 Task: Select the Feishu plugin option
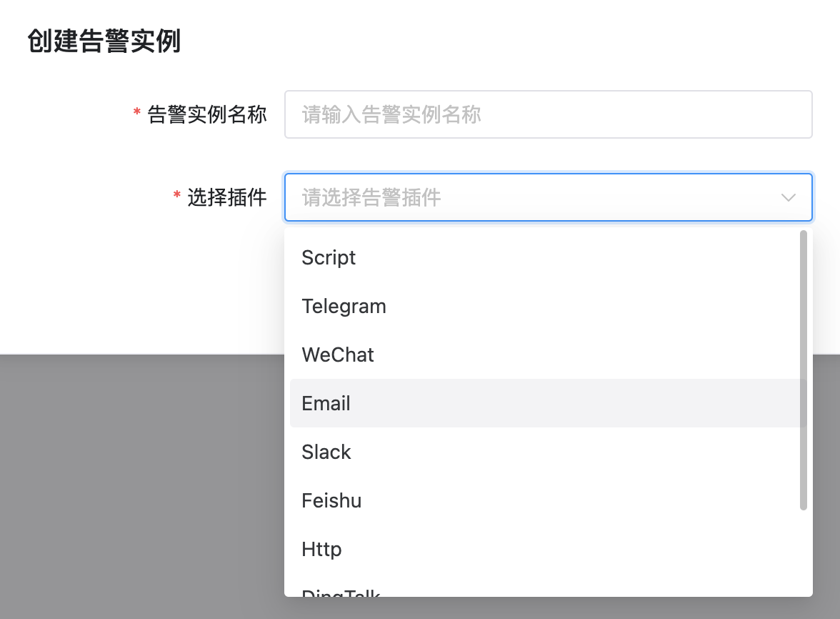coord(331,500)
